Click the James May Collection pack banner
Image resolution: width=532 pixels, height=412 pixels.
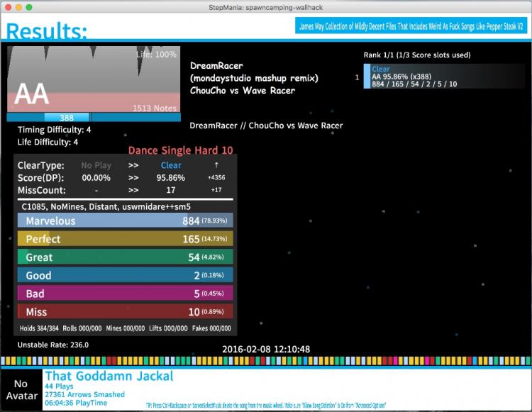pyautogui.click(x=411, y=26)
